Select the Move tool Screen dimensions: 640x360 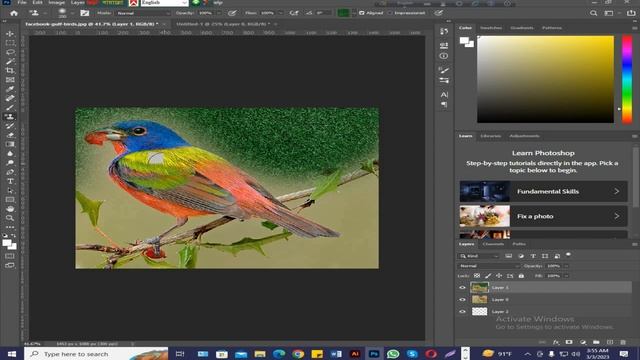coord(10,33)
